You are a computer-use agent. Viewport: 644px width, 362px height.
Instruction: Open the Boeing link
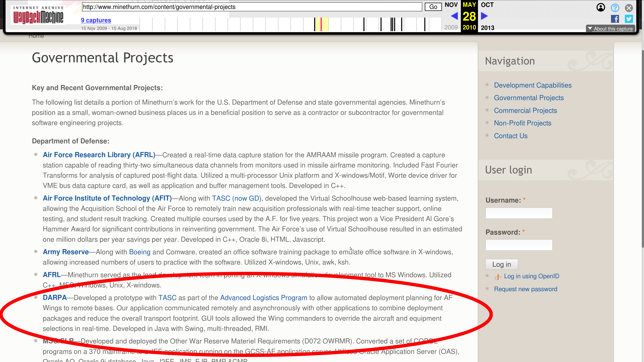click(140, 252)
